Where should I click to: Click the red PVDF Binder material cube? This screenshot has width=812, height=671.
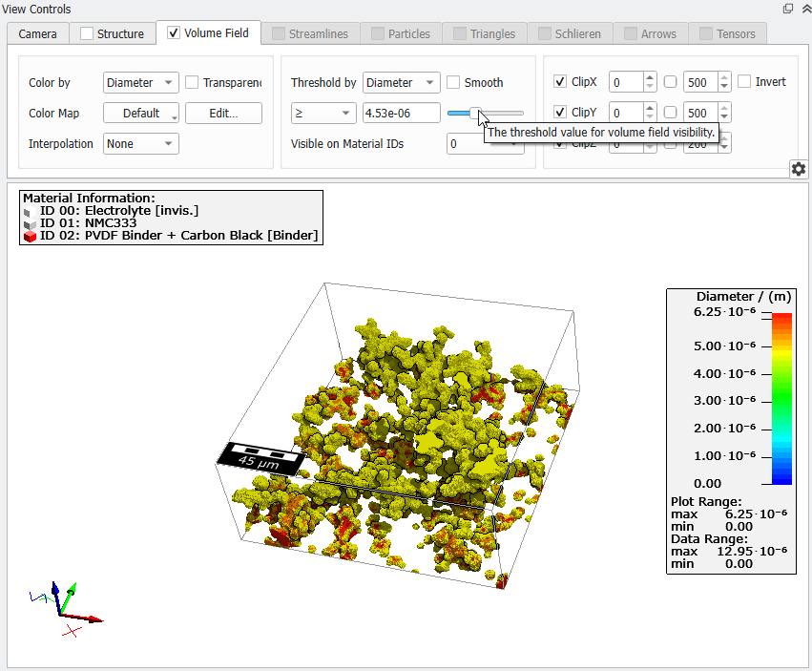(x=30, y=236)
